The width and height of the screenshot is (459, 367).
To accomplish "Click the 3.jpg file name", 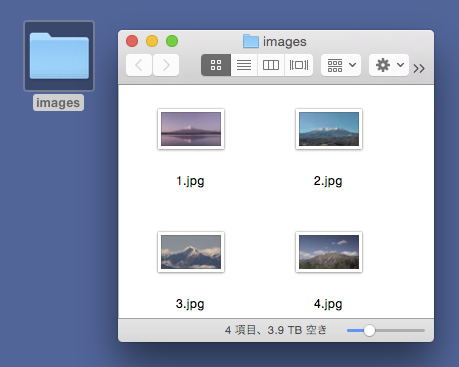I will 190,304.
